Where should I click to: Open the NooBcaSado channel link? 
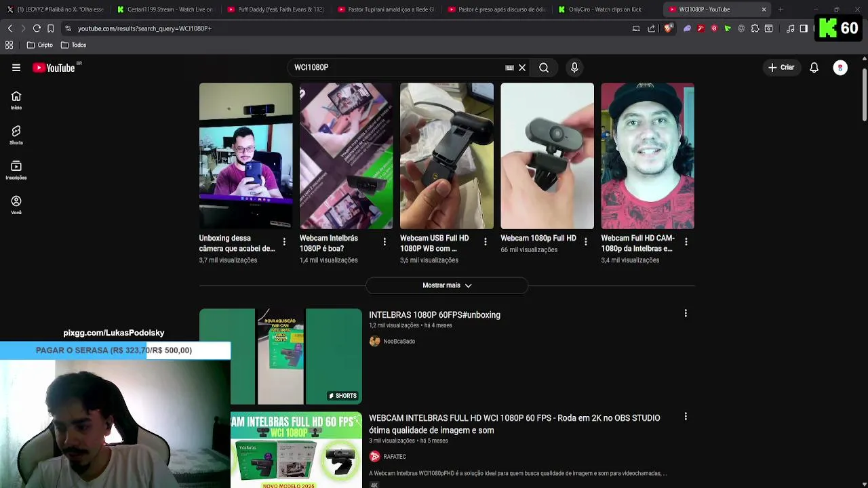click(399, 342)
